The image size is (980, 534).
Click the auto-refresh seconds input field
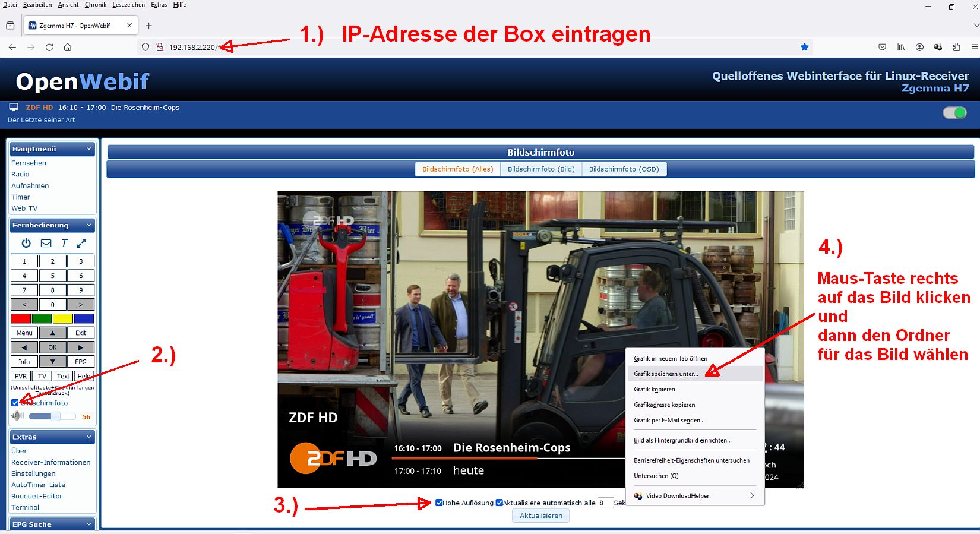click(x=605, y=503)
